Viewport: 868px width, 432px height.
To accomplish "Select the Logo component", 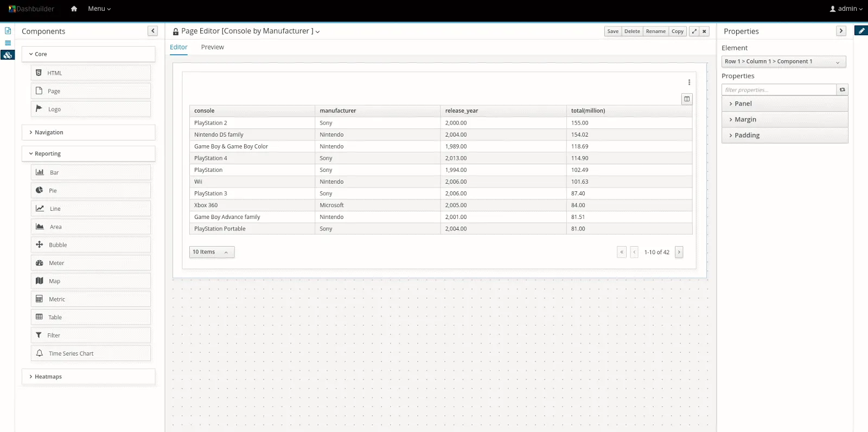I will [91, 109].
